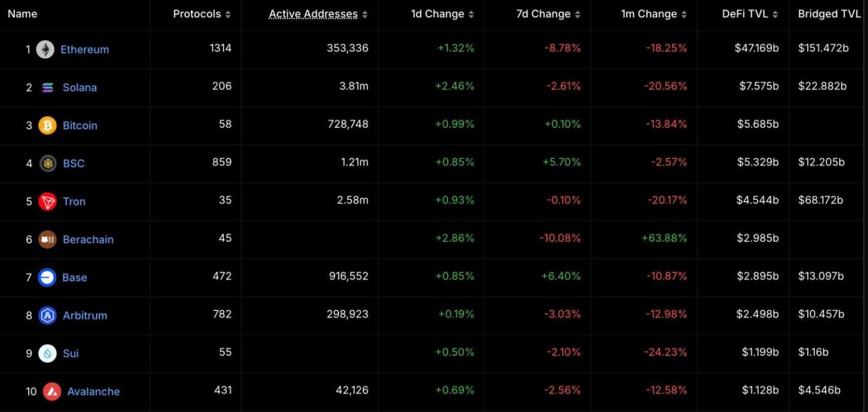Toggle sorting on the Protocols column
This screenshot has width=868, height=412.
click(229, 14)
